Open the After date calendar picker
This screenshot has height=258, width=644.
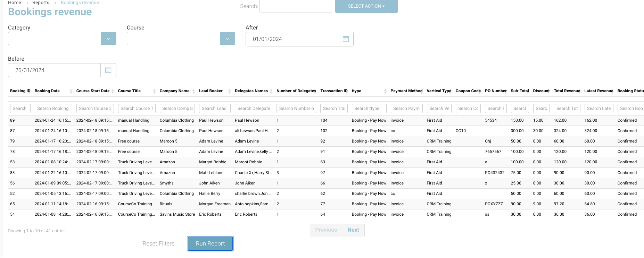(346, 39)
